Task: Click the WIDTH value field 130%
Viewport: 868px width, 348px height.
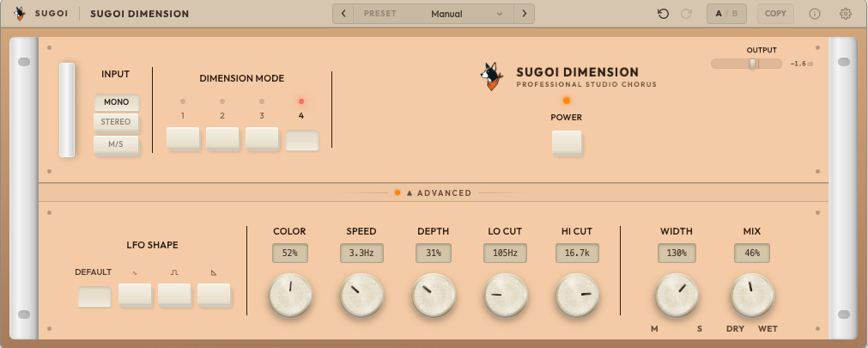Action: click(x=677, y=253)
